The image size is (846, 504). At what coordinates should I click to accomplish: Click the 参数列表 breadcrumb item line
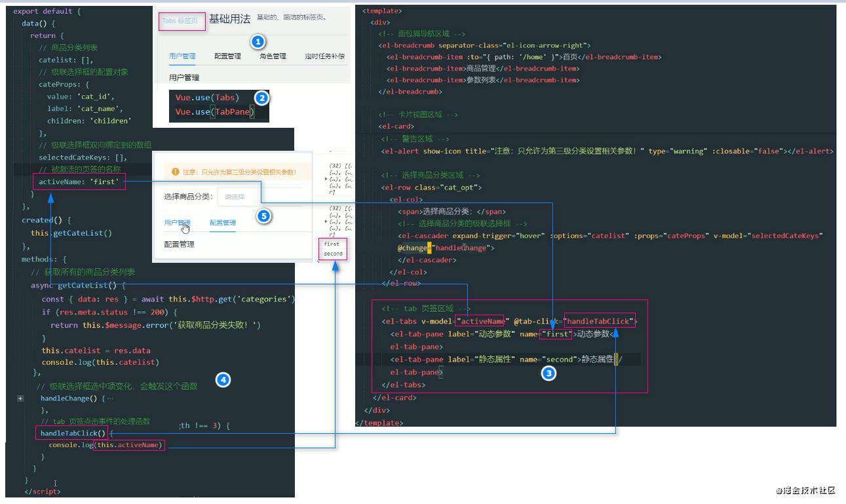click(483, 81)
